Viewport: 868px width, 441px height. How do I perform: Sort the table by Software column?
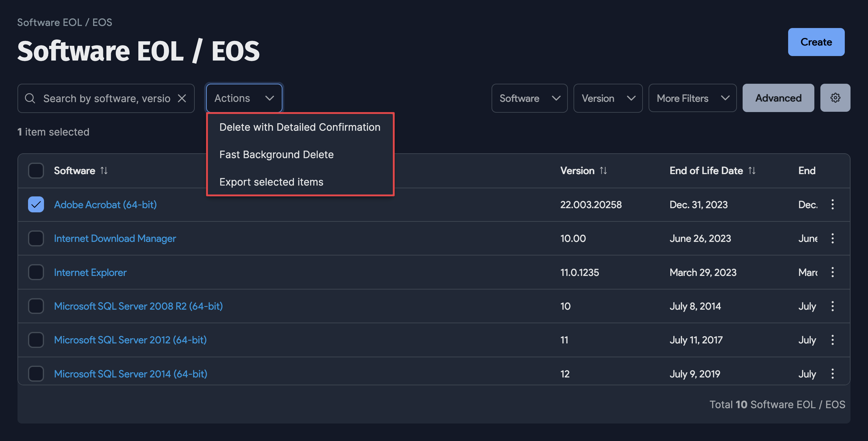104,170
